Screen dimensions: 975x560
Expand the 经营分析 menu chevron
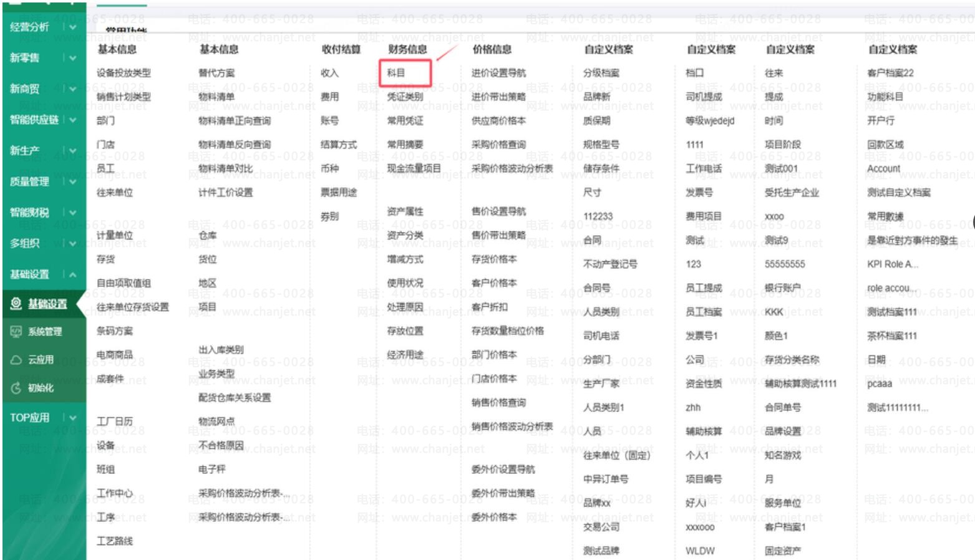click(73, 27)
